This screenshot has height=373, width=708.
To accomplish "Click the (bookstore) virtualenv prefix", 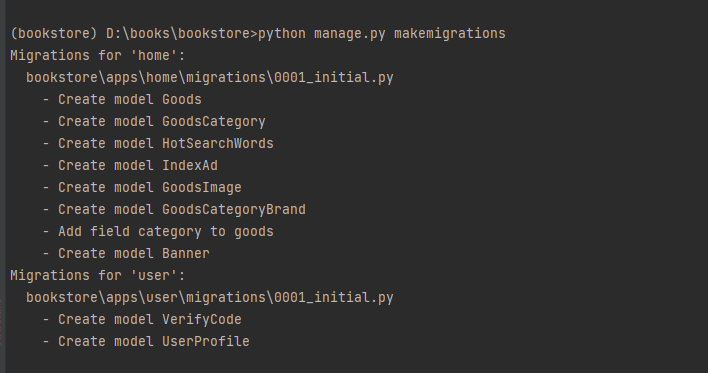I will (x=54, y=33).
